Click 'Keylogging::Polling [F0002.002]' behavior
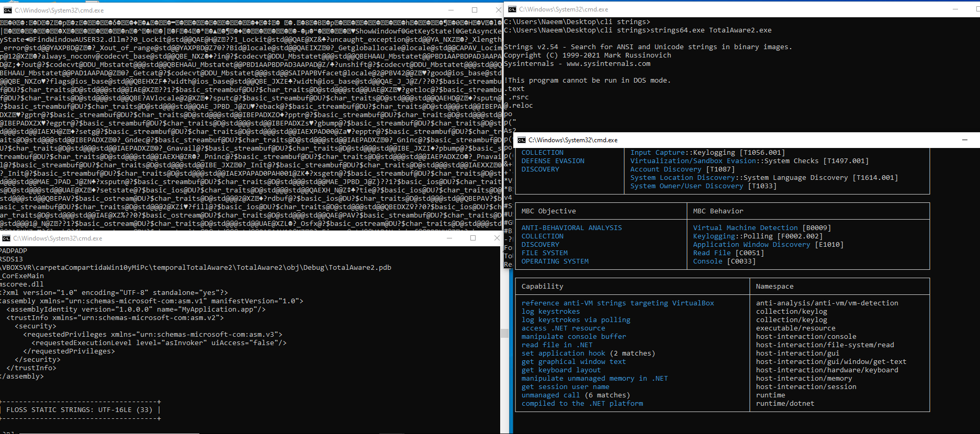The image size is (980, 434). [758, 236]
